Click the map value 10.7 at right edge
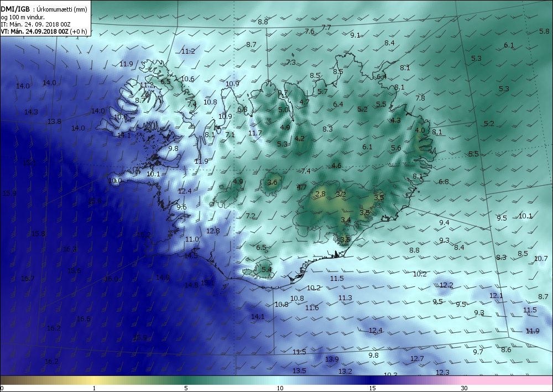 [541, 258]
